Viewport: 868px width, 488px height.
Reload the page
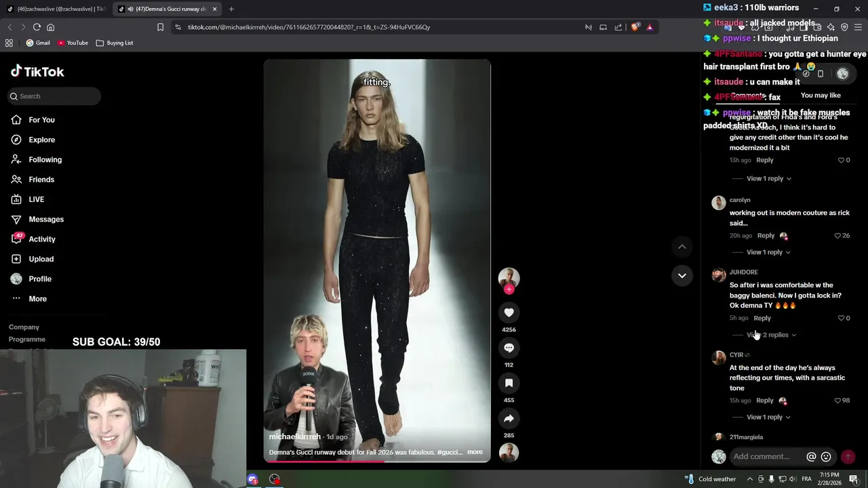(x=37, y=27)
